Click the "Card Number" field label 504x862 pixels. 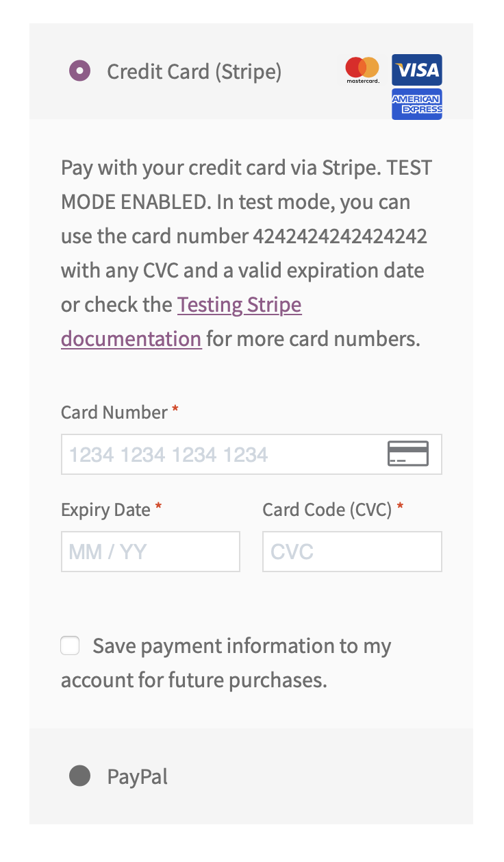click(114, 412)
